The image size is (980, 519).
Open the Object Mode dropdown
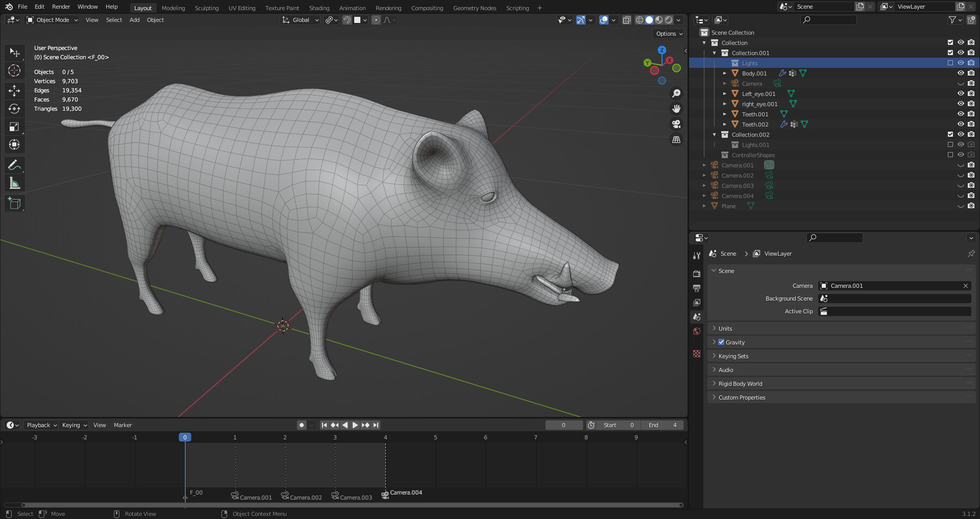pyautogui.click(x=52, y=20)
